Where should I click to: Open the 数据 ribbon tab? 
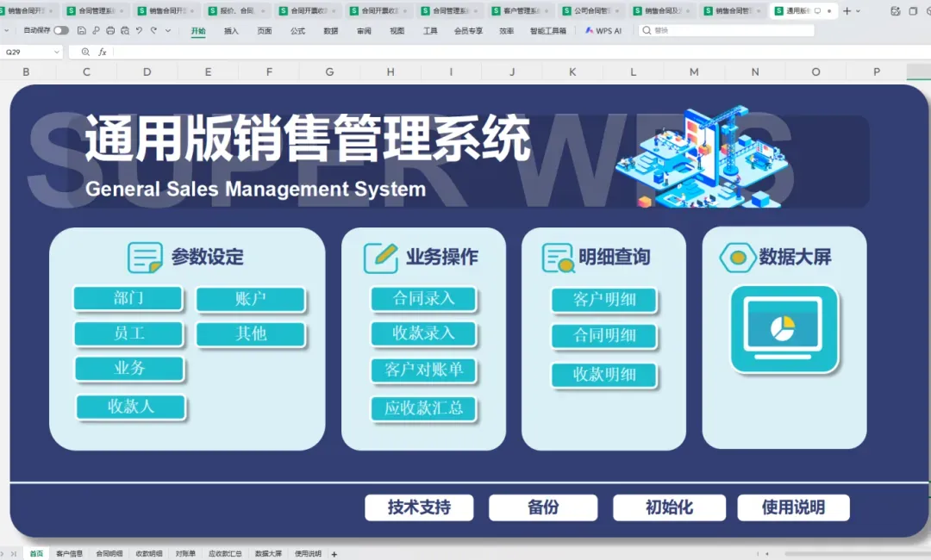[331, 31]
